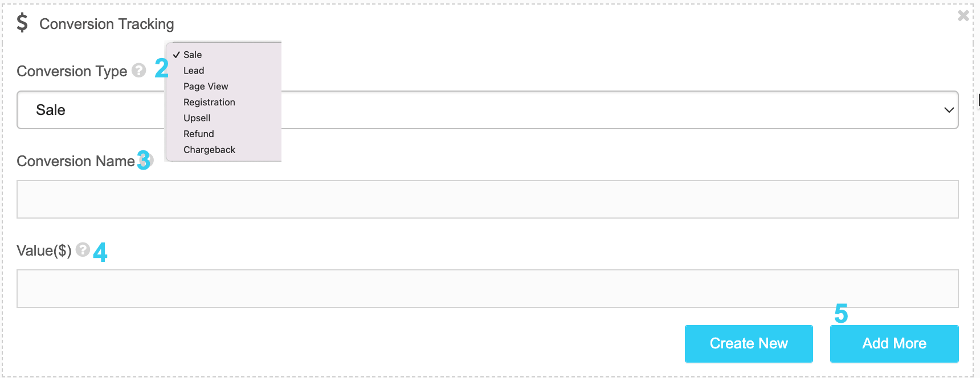This screenshot has height=378, width=980.
Task: Click the Conversion Type field label
Action: point(72,71)
